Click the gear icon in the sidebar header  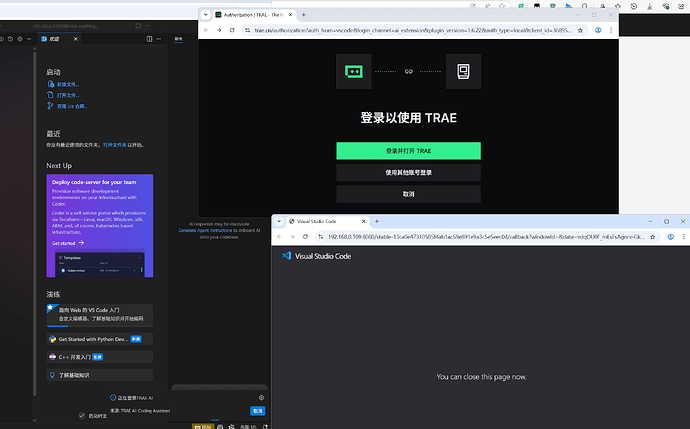click(x=20, y=39)
